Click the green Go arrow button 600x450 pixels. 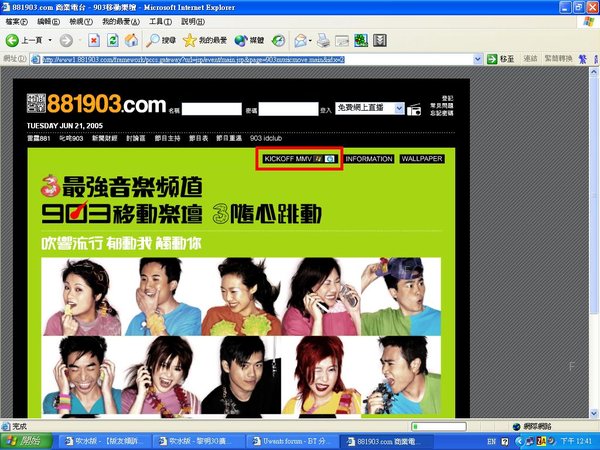click(491, 59)
